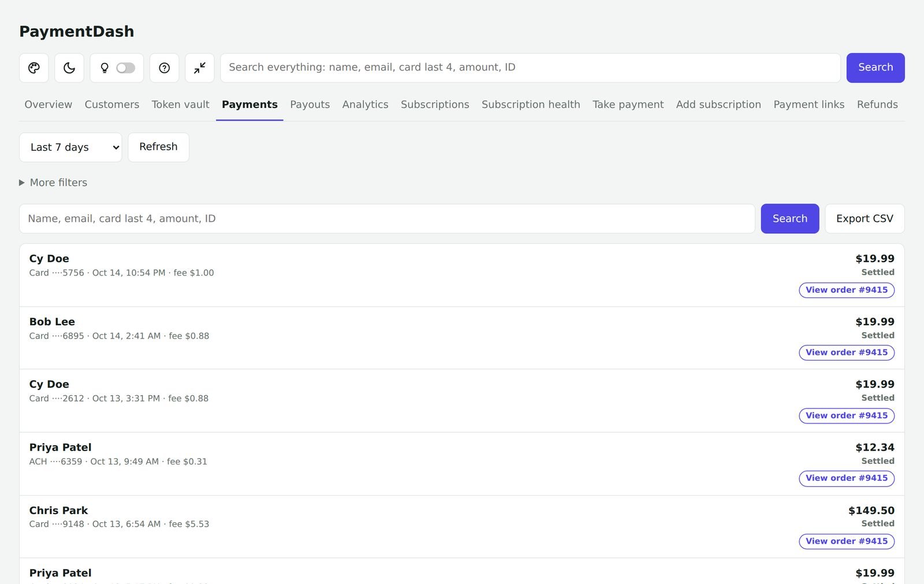This screenshot has width=924, height=584.
Task: Open the Last 7 days dropdown
Action: point(70,147)
